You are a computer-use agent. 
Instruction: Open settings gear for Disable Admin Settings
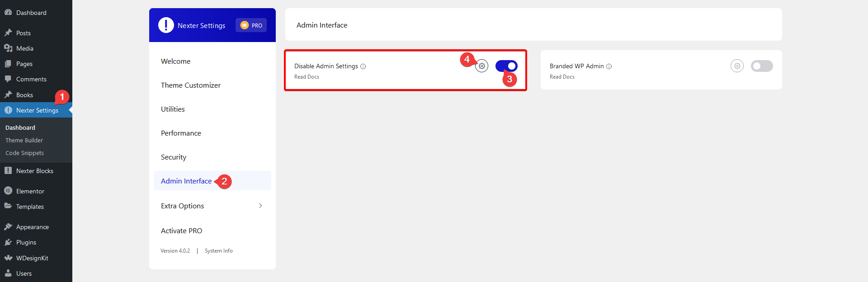(482, 66)
